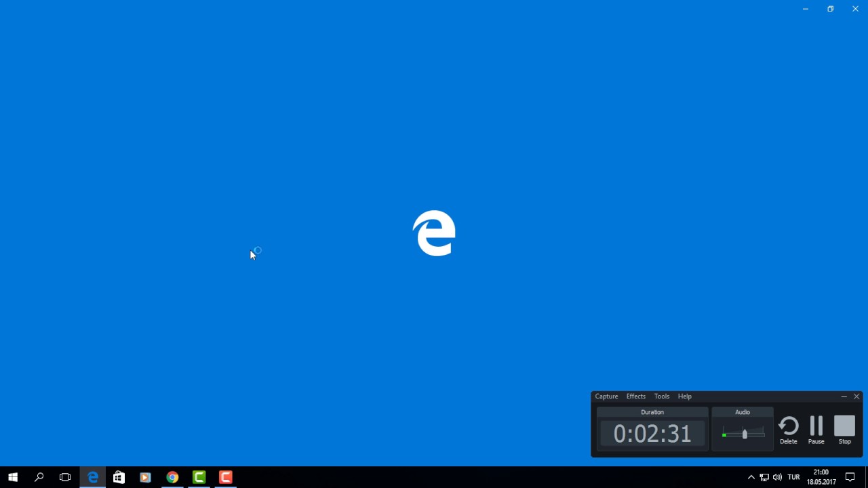Open Google Chrome from taskbar
Screen dimensions: 868x488
[x=172, y=477]
